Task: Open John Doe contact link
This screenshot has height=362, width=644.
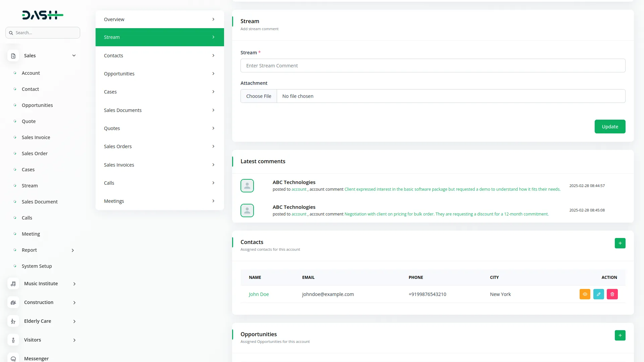Action: (x=259, y=294)
